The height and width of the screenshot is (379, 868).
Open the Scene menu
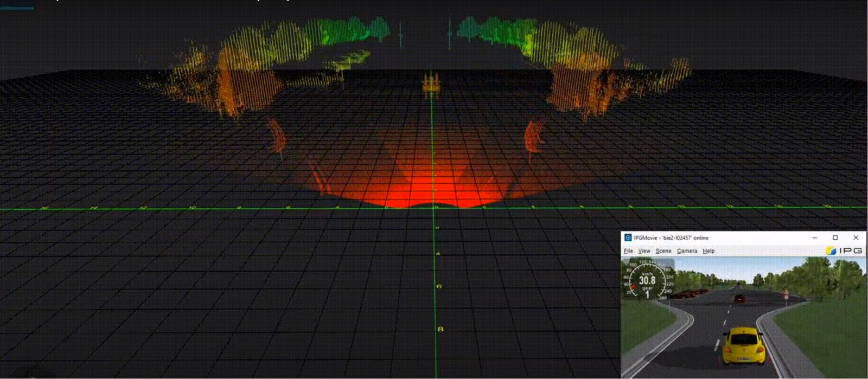pyautogui.click(x=663, y=251)
